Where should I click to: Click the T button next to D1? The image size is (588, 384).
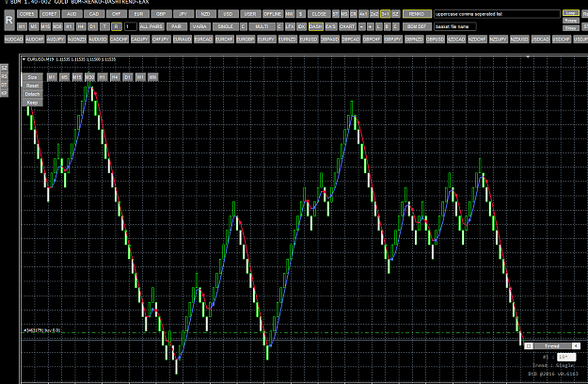104,26
